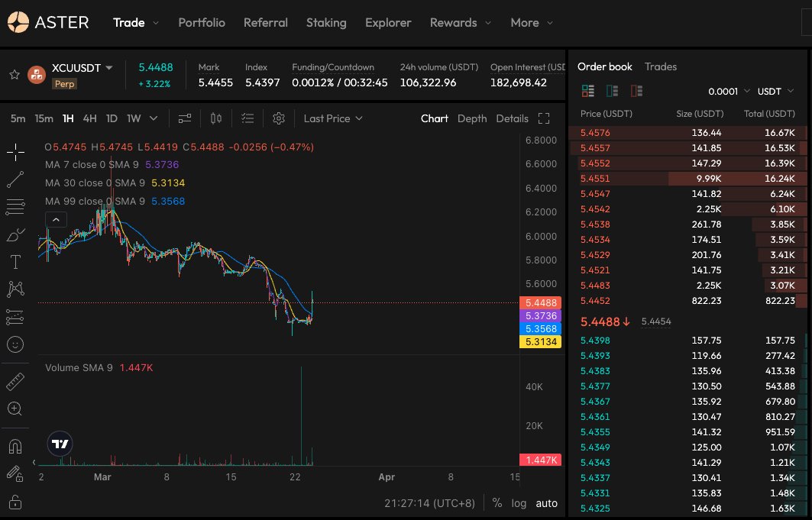Image resolution: width=812 pixels, height=520 pixels.
Task: Toggle auto scale on the price axis
Action: coord(547,503)
